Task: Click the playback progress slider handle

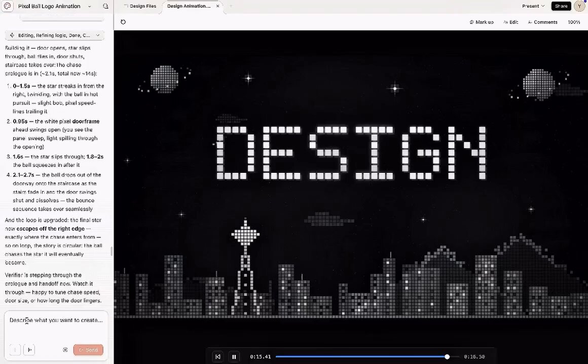Action: [447, 356]
